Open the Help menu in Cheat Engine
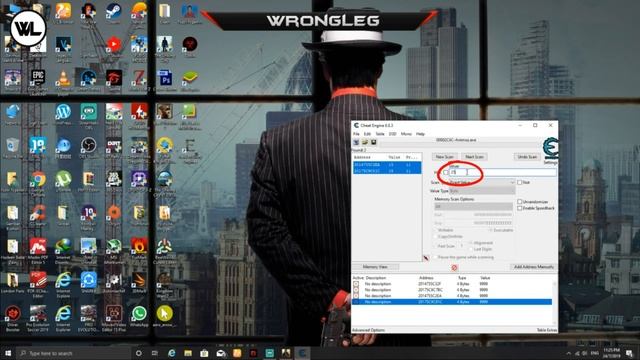 coord(420,134)
